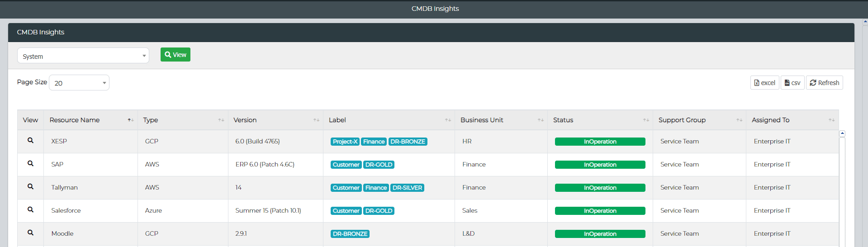Screen dimensions: 868x247
Task: Download the data as csv
Action: 792,83
